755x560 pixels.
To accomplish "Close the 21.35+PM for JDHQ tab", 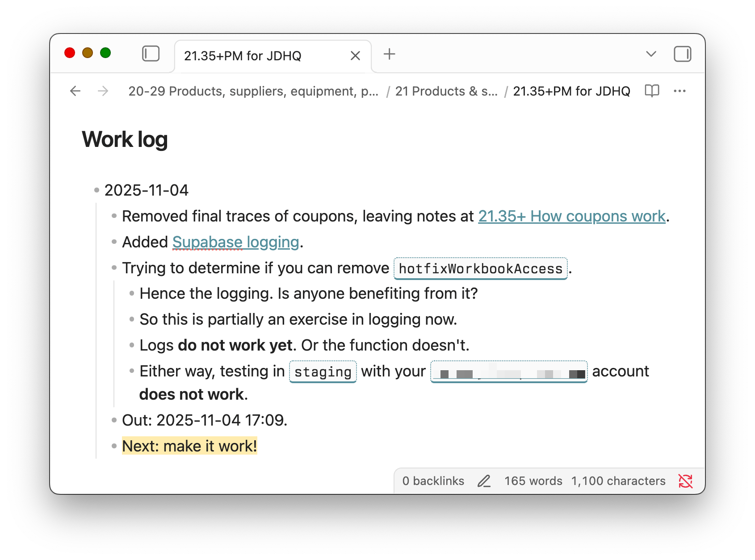I will 355,55.
